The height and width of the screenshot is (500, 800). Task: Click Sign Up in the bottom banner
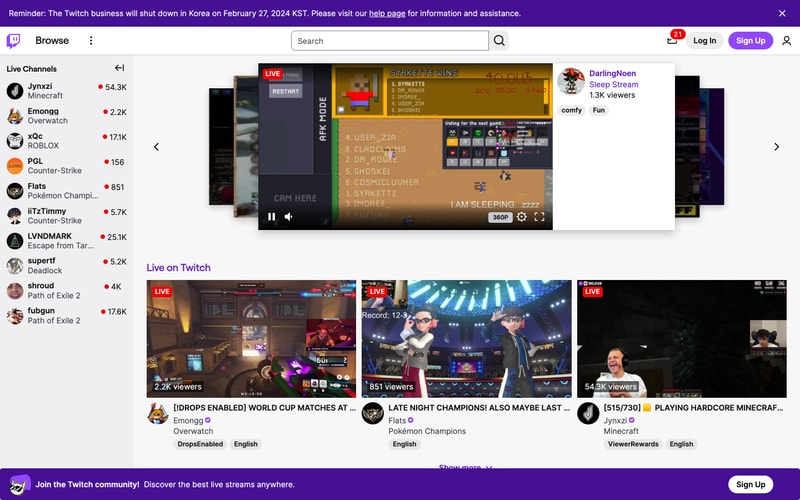point(751,484)
